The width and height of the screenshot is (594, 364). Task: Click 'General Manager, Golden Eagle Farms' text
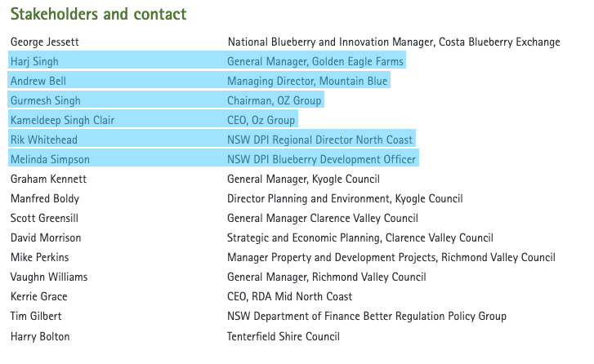coord(315,61)
